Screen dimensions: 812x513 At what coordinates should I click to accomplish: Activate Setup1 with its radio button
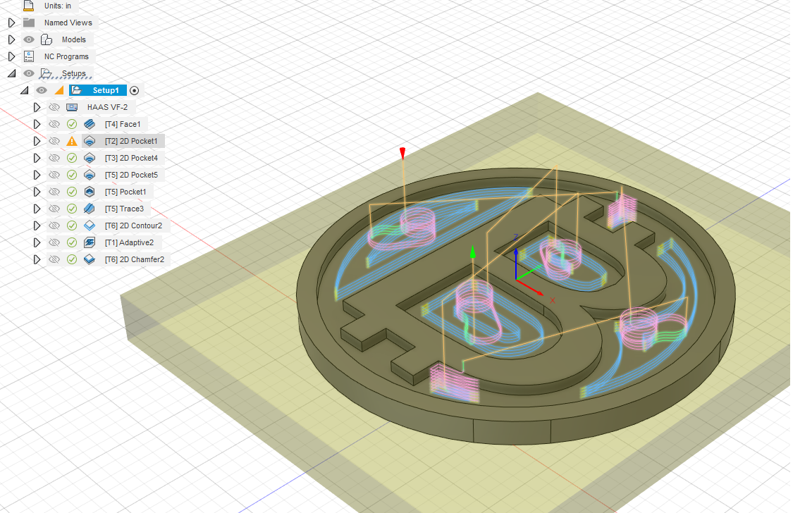[x=134, y=91]
